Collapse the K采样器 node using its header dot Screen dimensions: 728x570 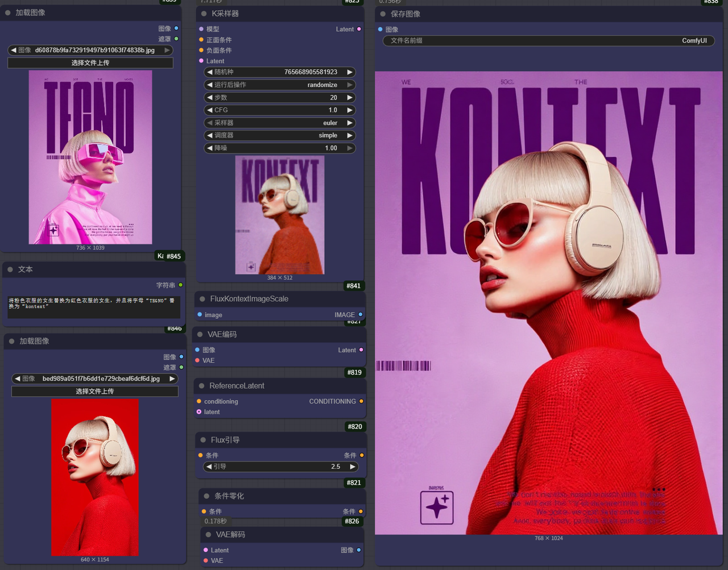click(x=204, y=14)
